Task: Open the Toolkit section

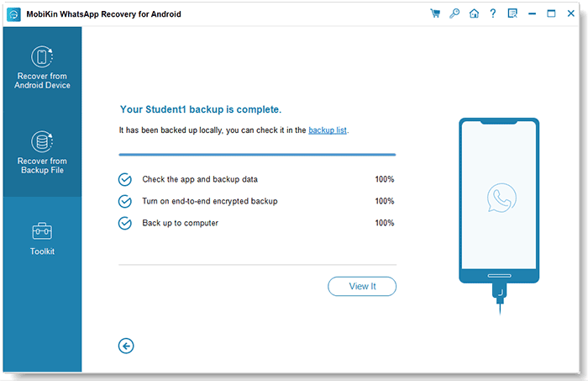Action: (x=42, y=239)
